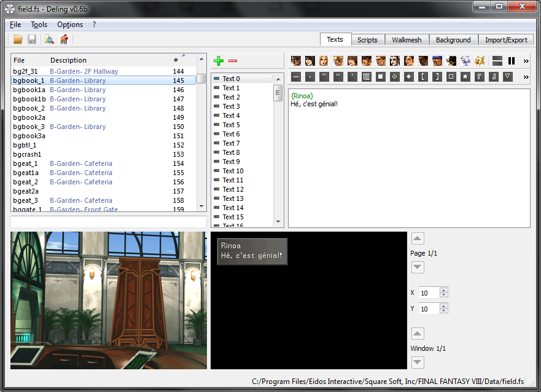This screenshot has height=392, width=541.
Task: Sort the list by Description column
Action: click(109, 60)
